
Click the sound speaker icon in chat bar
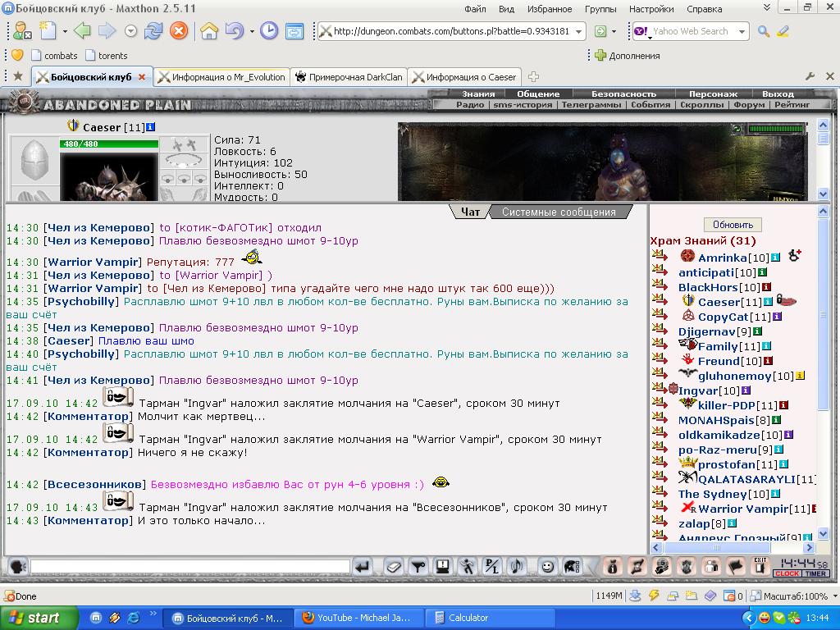[517, 566]
